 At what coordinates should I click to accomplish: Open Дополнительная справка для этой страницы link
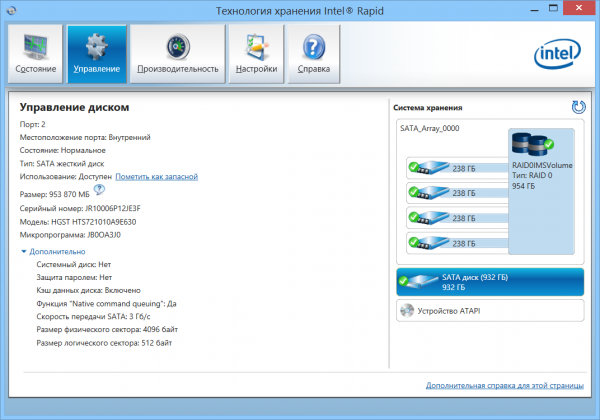(505, 385)
